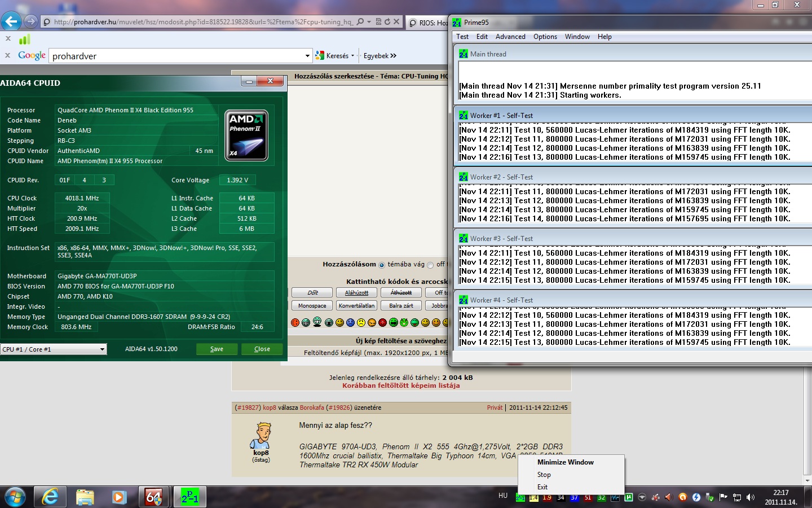Screen dimensions: 812x508
Task: Open the Options menu in Prime95
Action: tap(545, 37)
